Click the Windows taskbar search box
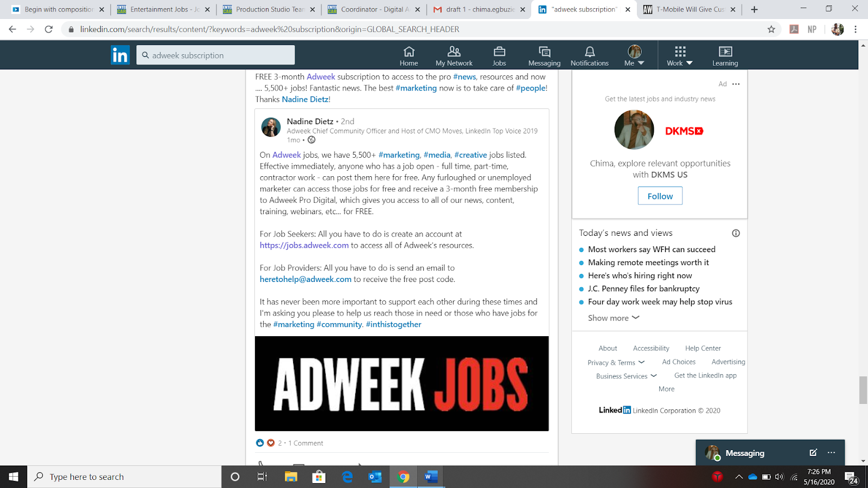This screenshot has height=488, width=868. 124,477
